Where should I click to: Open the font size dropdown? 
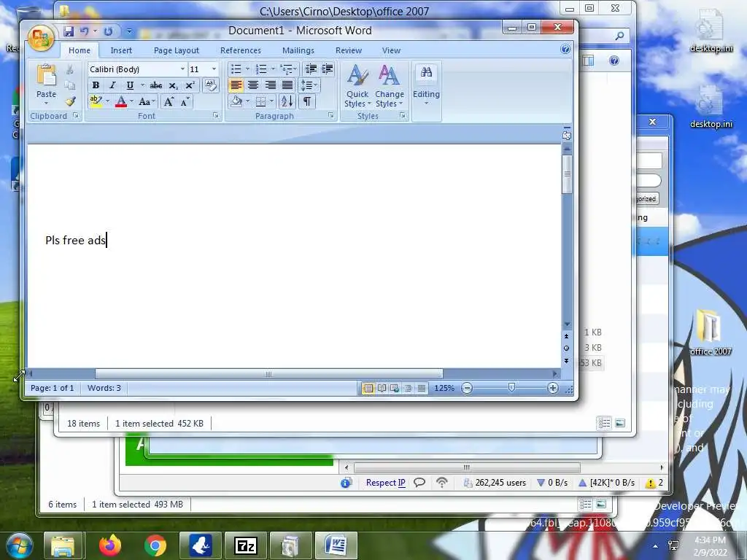(214, 69)
